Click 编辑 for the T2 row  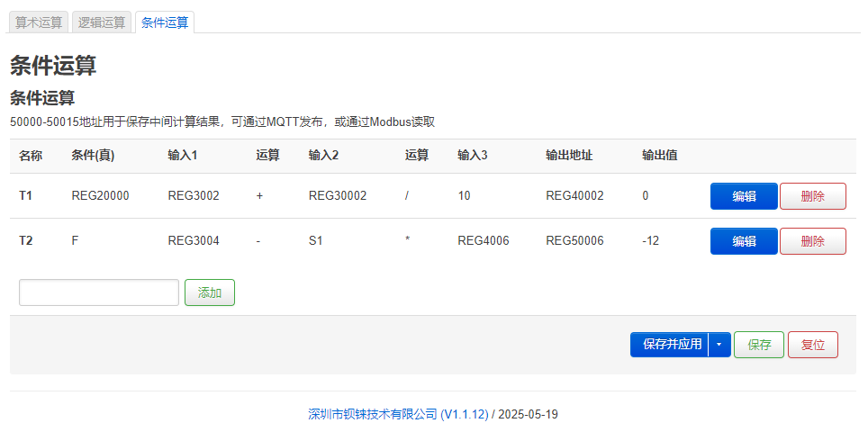(744, 241)
